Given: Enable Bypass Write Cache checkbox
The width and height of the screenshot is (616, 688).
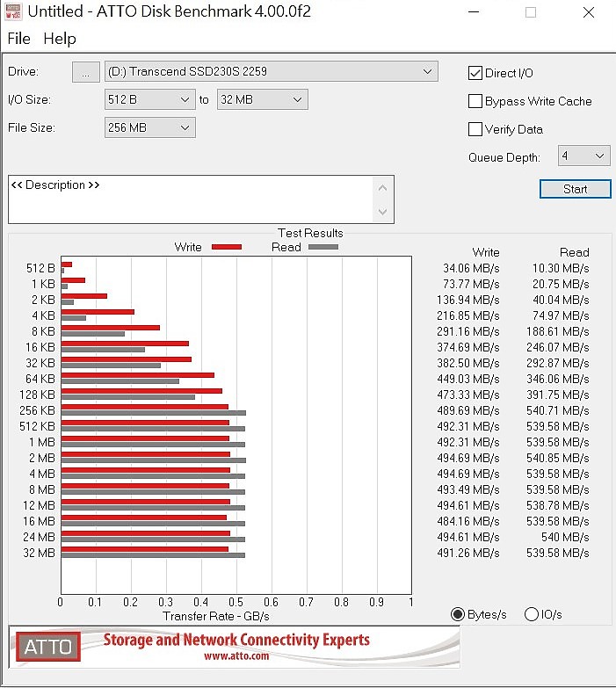Looking at the screenshot, I should tap(475, 101).
